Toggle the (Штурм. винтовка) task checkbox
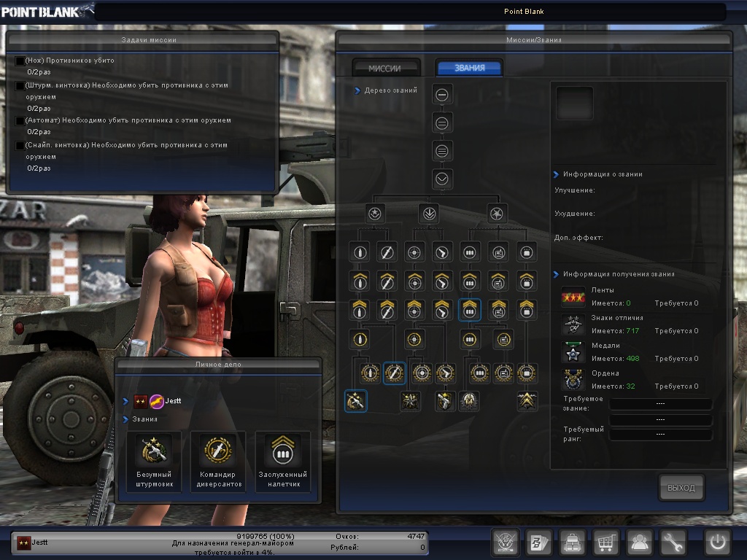The width and height of the screenshot is (747, 560). tap(20, 86)
